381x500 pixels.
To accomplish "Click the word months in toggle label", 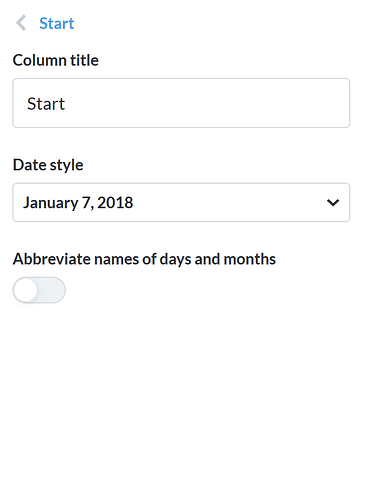I will tap(250, 259).
